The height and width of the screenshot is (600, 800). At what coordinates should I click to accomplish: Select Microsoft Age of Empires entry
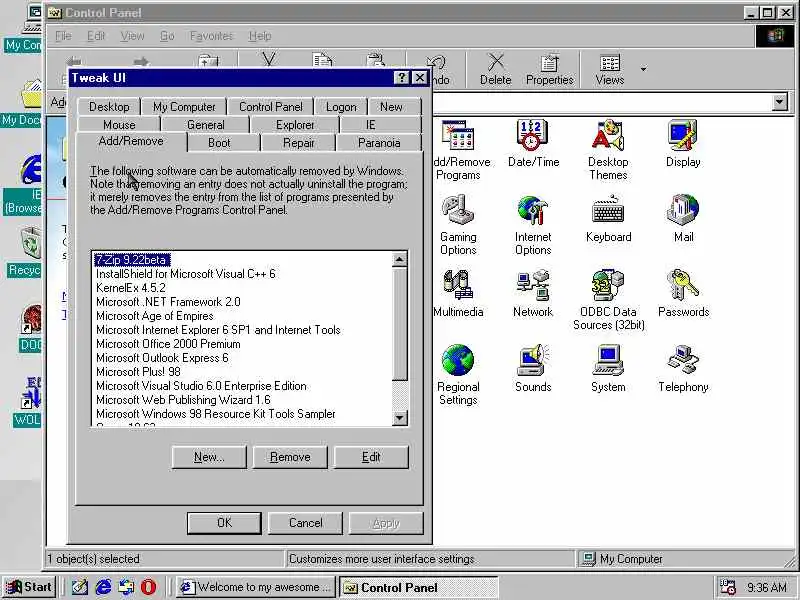coord(155,316)
